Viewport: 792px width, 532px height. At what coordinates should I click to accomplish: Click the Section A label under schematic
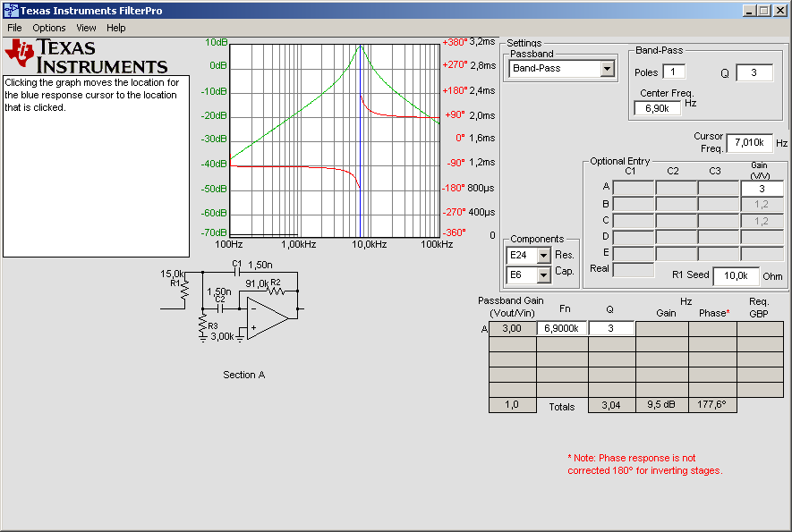[244, 375]
